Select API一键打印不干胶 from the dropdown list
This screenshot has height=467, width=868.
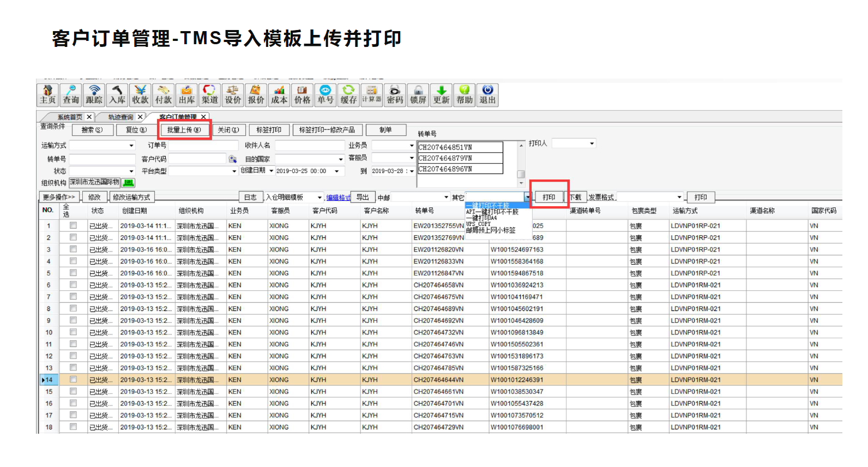point(492,212)
